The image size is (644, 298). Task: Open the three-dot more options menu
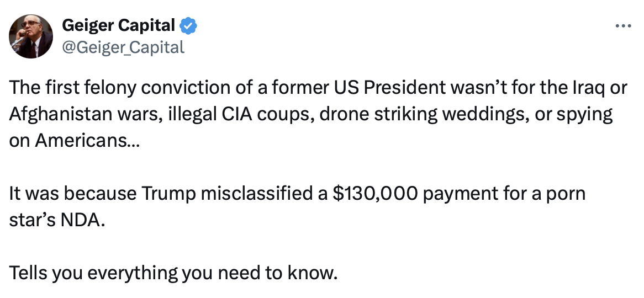pos(622,26)
